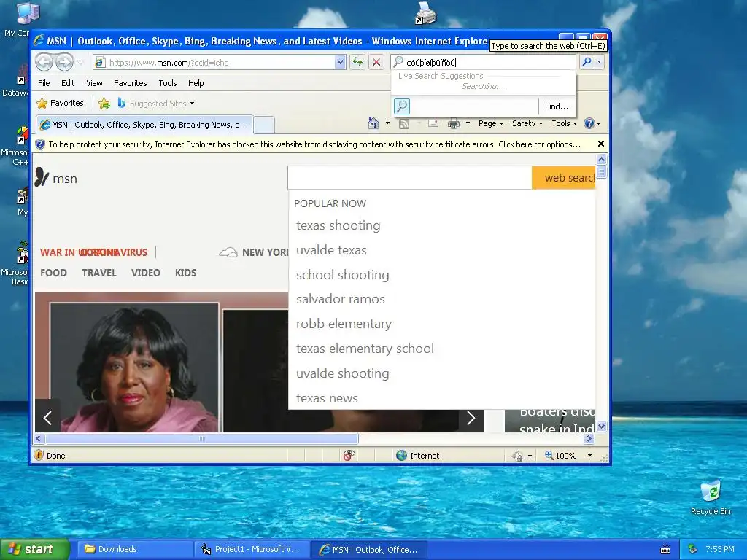This screenshot has height=560, width=747.
Task: Click the next slide arrow on carousel
Action: pyautogui.click(x=471, y=418)
